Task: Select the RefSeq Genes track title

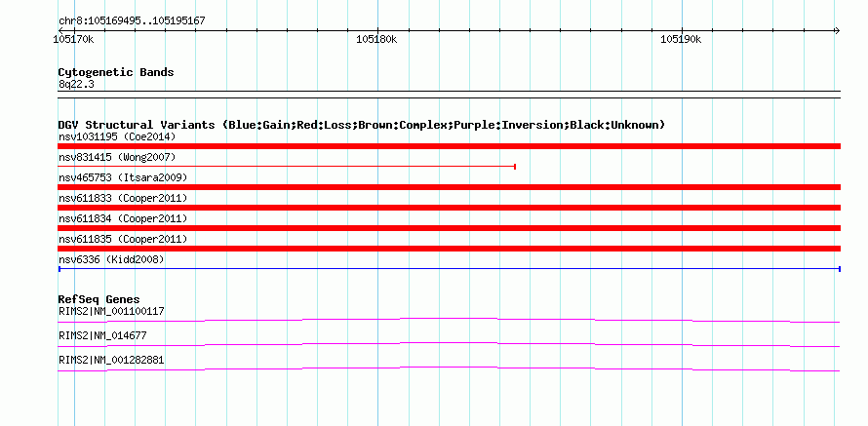Action: (x=99, y=299)
